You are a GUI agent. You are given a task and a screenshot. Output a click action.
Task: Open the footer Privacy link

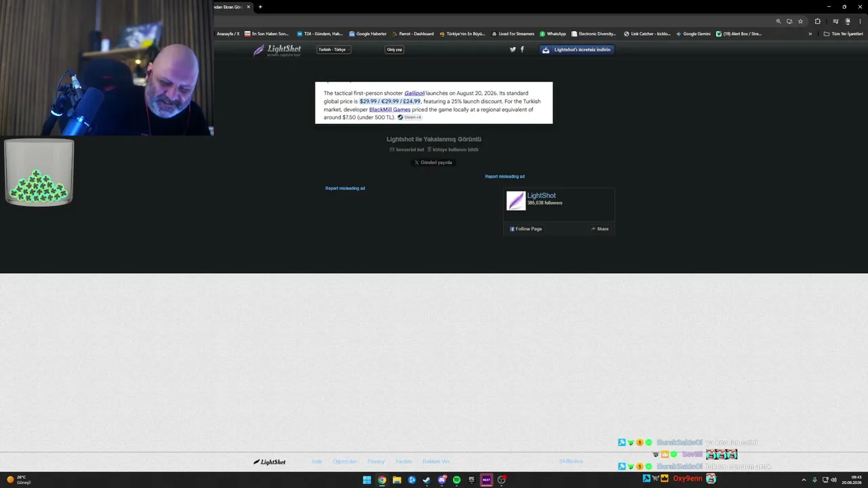376,462
